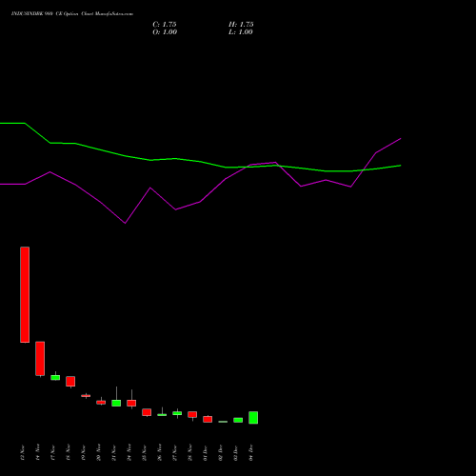
Task: Click the close value C: 1.75
Action: [x=165, y=25]
